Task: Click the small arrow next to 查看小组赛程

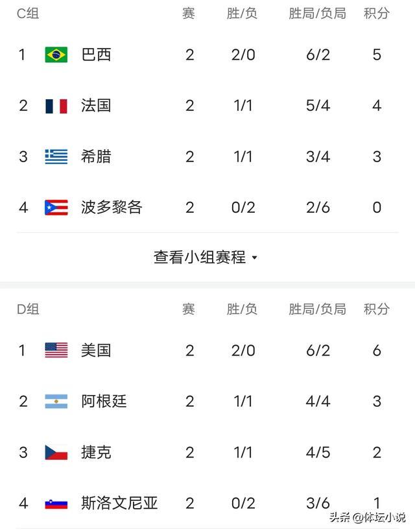Action: tap(255, 258)
